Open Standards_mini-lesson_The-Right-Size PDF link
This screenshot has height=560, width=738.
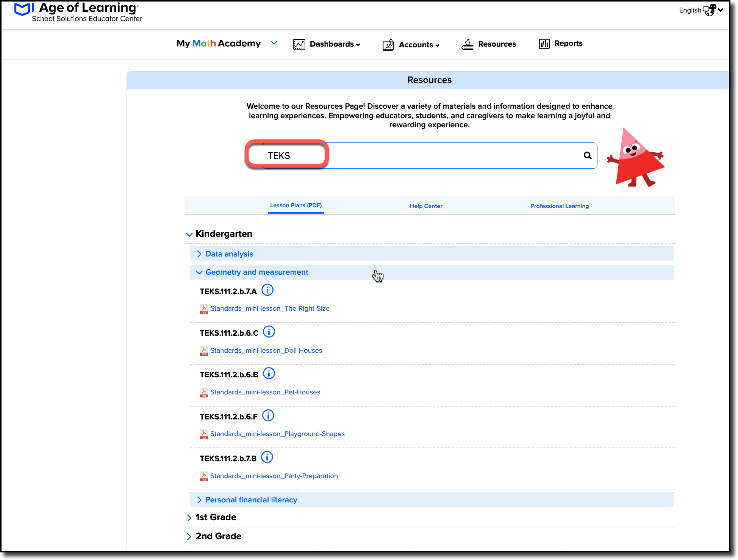point(270,309)
